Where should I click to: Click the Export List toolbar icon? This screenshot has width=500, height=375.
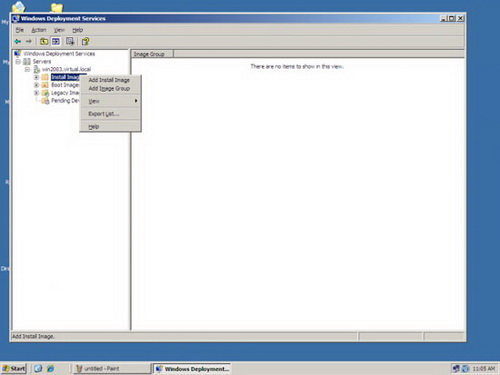click(70, 41)
